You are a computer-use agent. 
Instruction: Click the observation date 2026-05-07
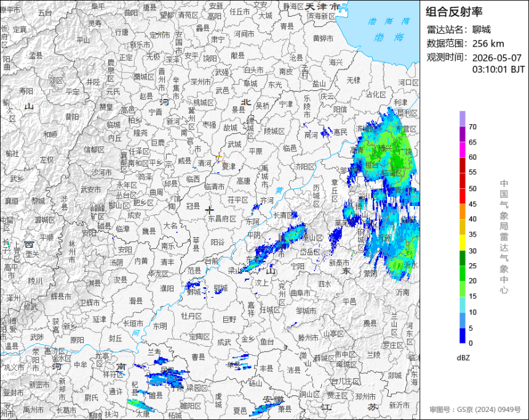click(x=496, y=58)
